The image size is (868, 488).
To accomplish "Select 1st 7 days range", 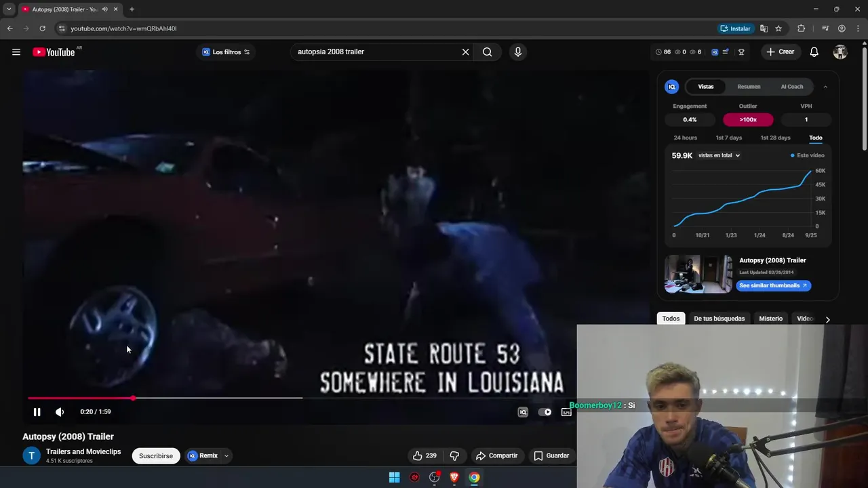I will (x=729, y=138).
